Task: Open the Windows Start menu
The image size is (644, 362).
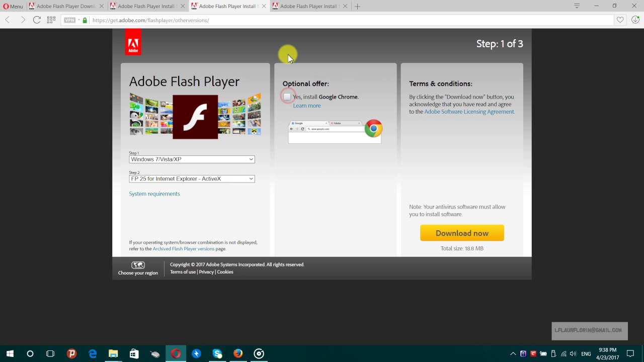Action: click(10, 353)
